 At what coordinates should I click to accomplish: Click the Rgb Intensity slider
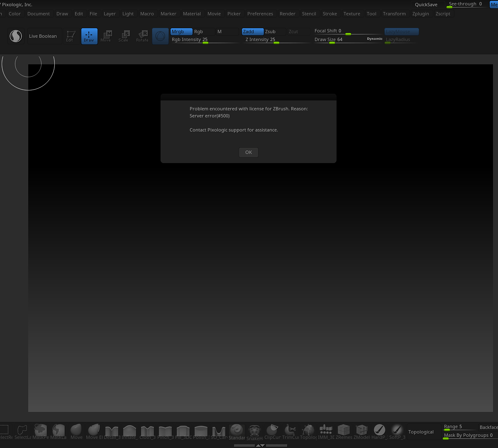(x=205, y=40)
